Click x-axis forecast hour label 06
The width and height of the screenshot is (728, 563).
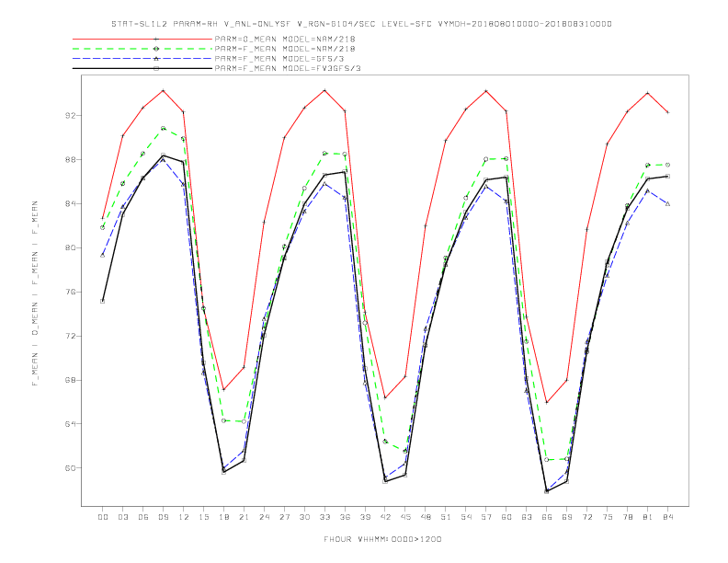[x=143, y=517]
